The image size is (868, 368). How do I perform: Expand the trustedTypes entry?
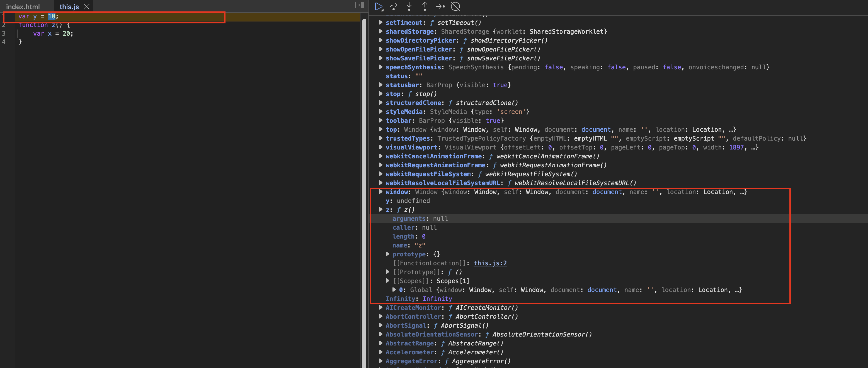[x=380, y=138]
